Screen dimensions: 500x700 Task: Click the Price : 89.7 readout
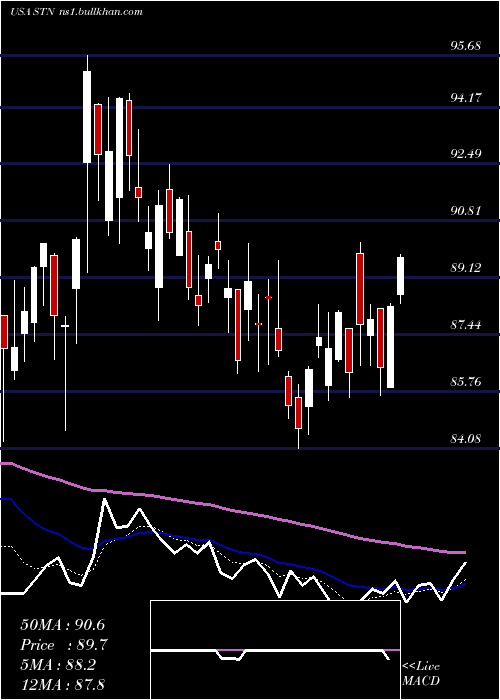tap(64, 645)
